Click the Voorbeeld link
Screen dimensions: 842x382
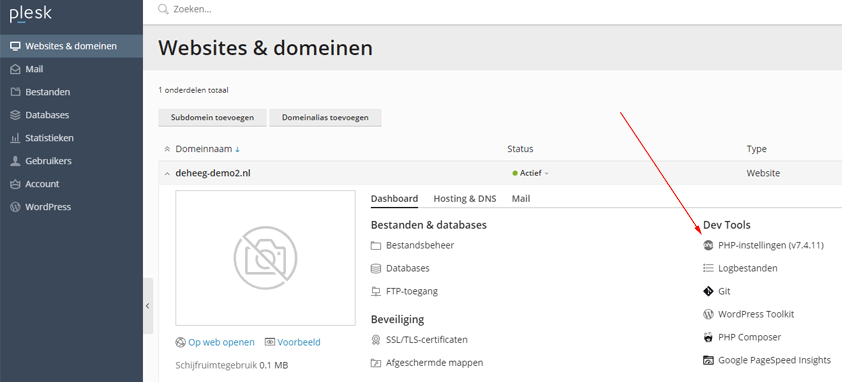[299, 342]
